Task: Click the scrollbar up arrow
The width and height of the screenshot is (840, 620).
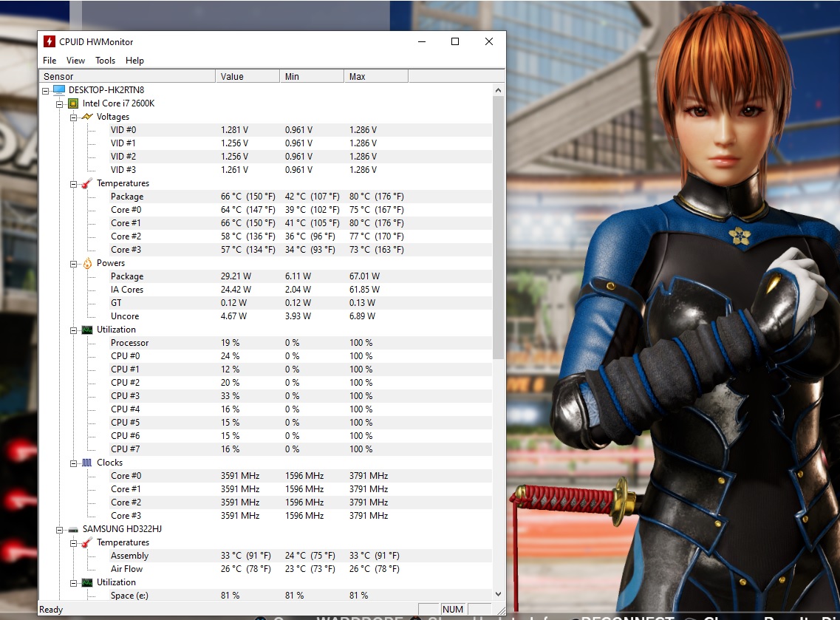Action: pyautogui.click(x=498, y=90)
